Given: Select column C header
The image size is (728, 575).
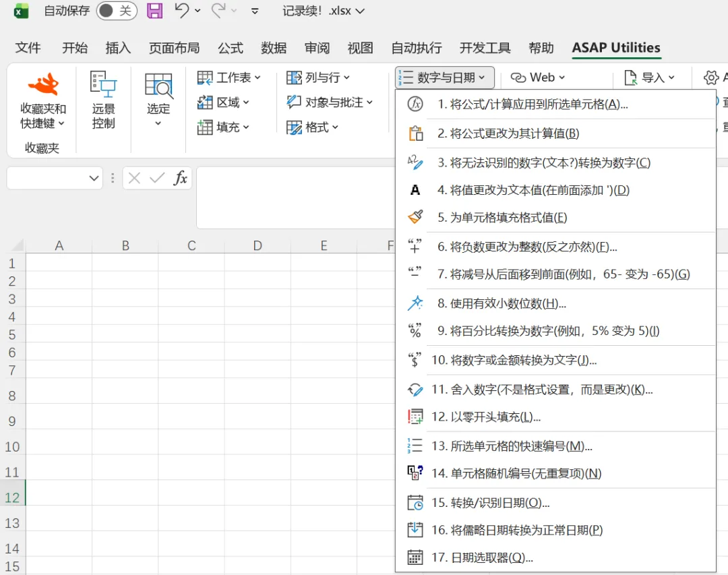Looking at the screenshot, I should [x=191, y=245].
